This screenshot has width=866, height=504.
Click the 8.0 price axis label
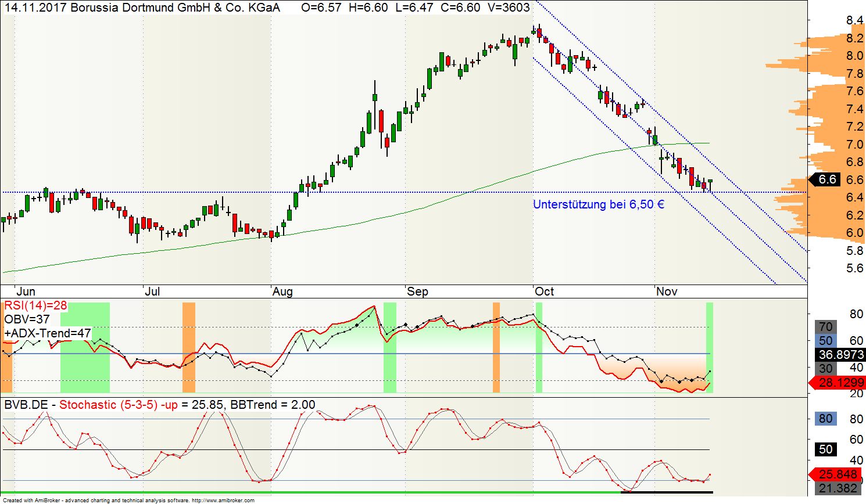[854, 56]
